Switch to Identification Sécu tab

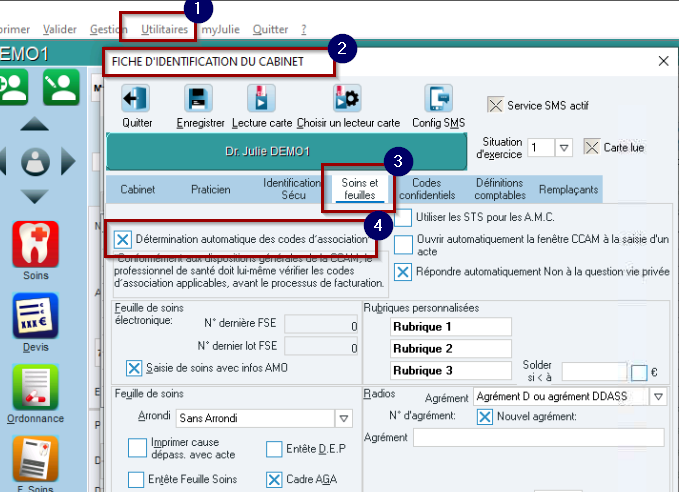[292, 189]
